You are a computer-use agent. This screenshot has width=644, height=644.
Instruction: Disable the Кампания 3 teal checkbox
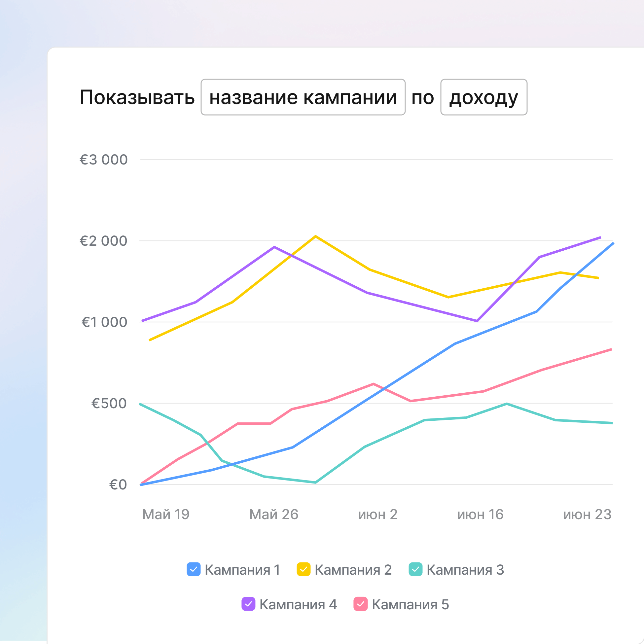coord(416,569)
